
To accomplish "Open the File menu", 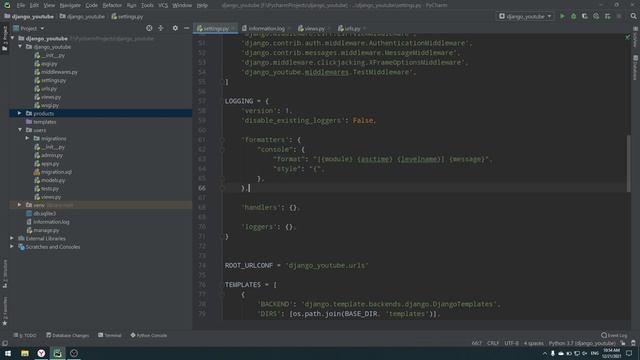I will pyautogui.click(x=21, y=5).
